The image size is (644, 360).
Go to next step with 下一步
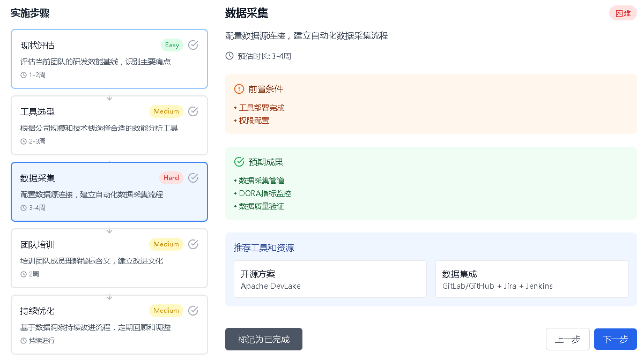[x=615, y=339]
